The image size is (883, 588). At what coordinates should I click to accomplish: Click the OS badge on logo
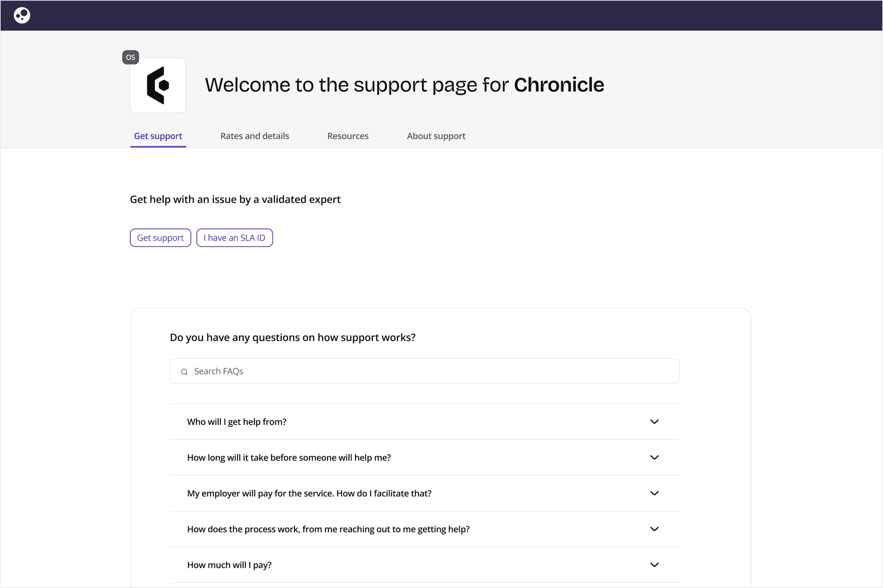[x=130, y=57]
